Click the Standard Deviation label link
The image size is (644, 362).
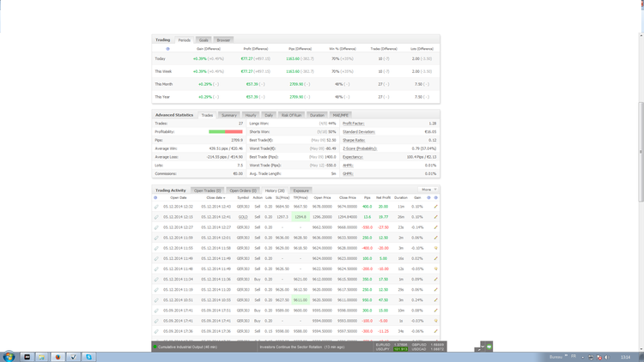click(359, 132)
